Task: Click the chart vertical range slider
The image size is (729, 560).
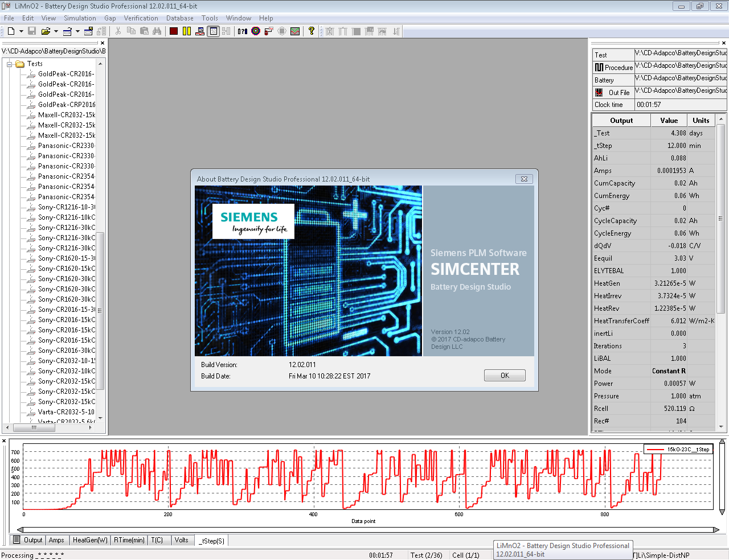Action: (x=722, y=477)
